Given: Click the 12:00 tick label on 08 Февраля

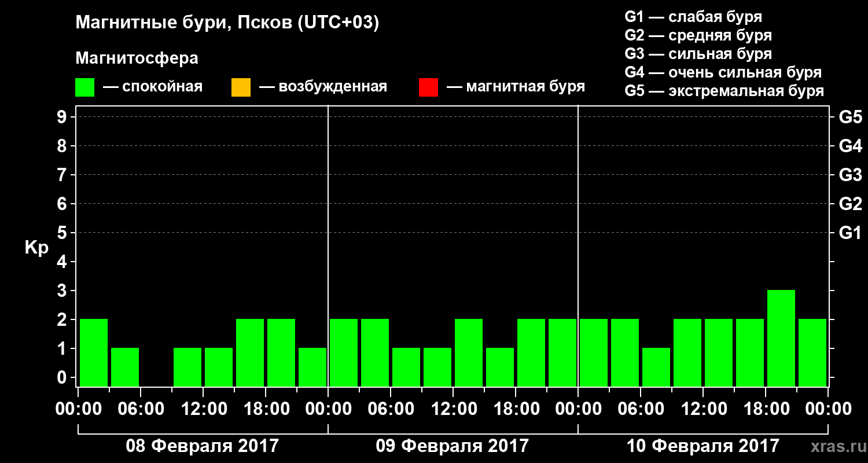Looking at the screenshot, I should (x=203, y=409).
